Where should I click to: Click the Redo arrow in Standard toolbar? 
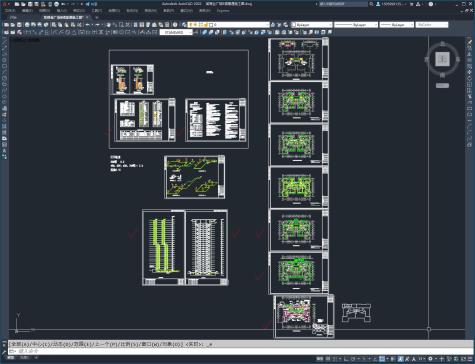(97, 25)
